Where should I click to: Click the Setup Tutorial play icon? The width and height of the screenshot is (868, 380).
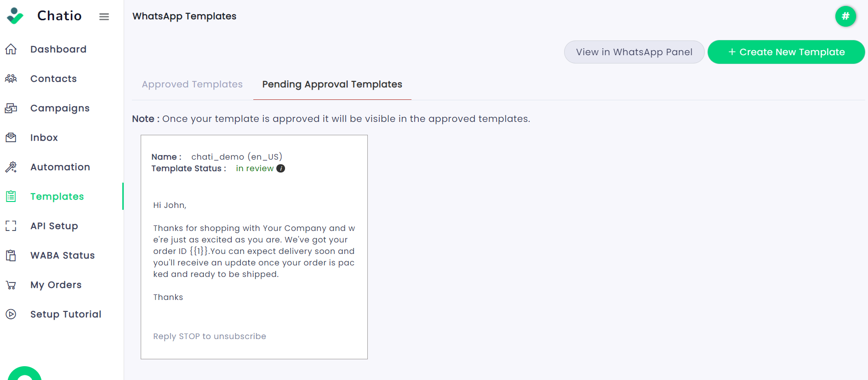11,314
